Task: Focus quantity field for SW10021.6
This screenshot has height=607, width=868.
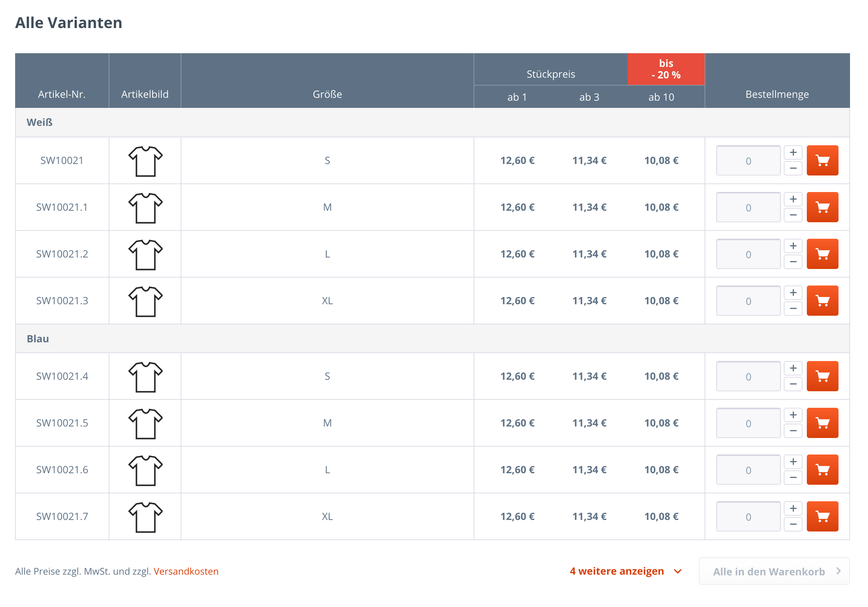Action: pyautogui.click(x=748, y=470)
